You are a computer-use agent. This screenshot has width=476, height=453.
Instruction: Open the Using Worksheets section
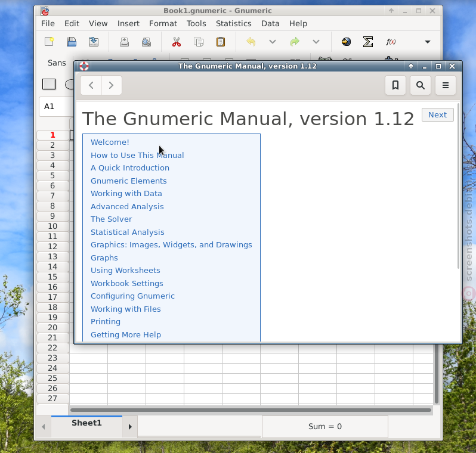coord(125,271)
